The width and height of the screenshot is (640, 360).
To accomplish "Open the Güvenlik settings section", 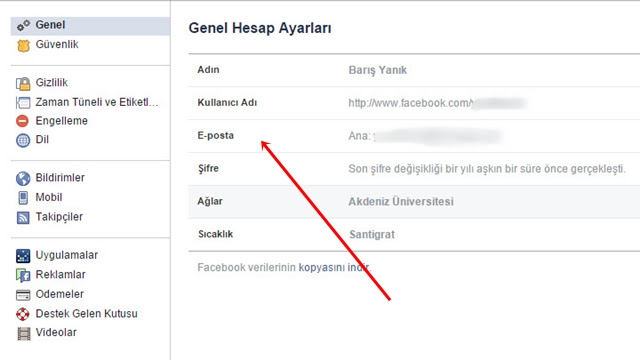I will click(57, 44).
